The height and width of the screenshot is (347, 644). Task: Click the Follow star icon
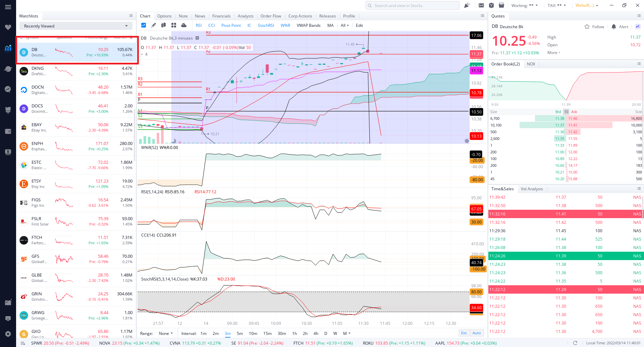(x=587, y=27)
